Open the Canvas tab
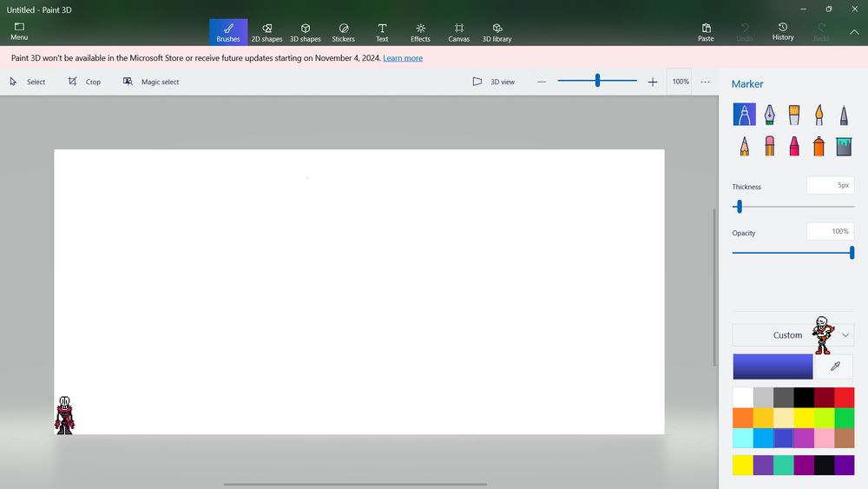Screen dimensions: 868x489 click(x=459, y=32)
